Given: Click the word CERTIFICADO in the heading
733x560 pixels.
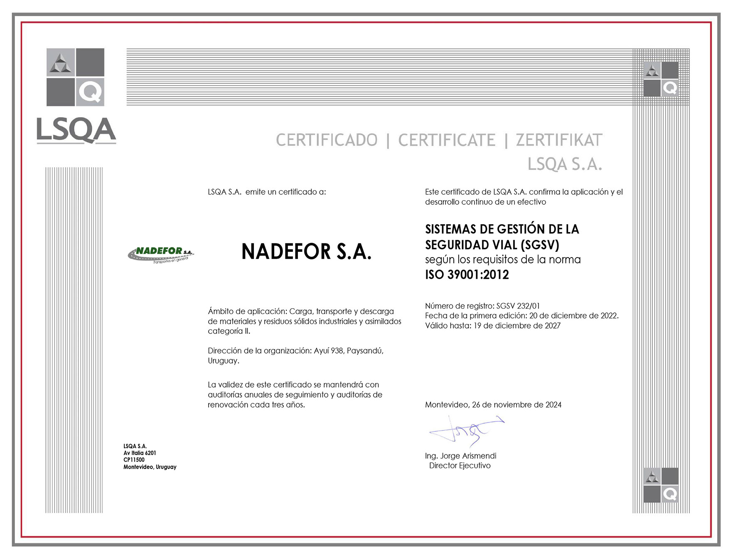Looking at the screenshot, I should pos(327,140).
